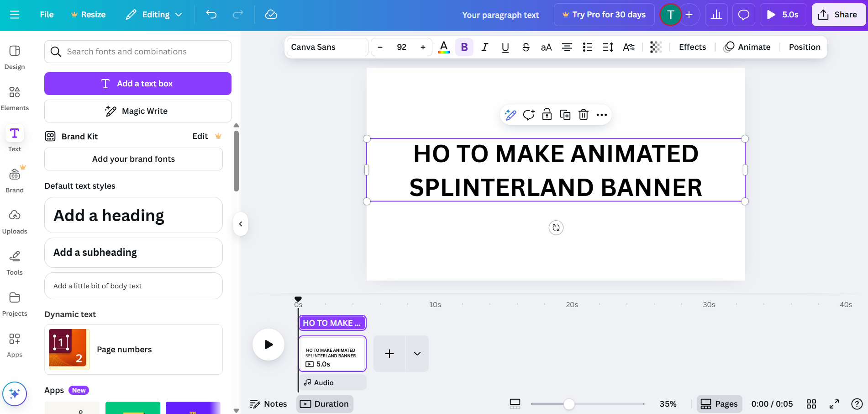Open the T user profile avatar
This screenshot has width=868, height=414.
670,15
